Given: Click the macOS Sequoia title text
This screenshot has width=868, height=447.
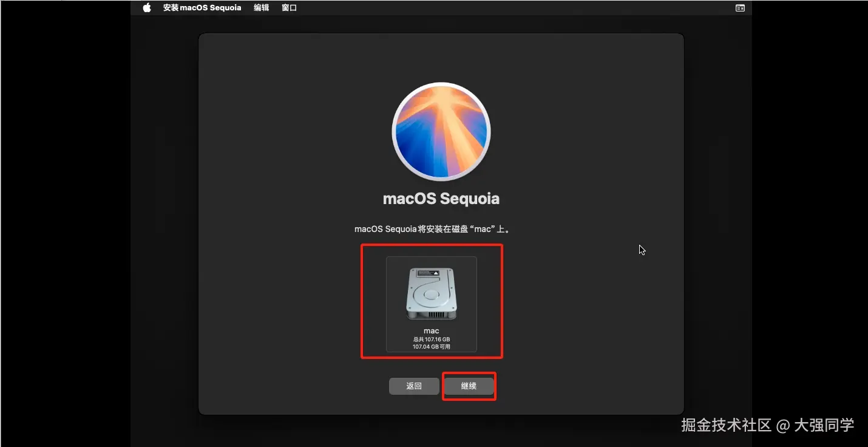Looking at the screenshot, I should pos(441,199).
